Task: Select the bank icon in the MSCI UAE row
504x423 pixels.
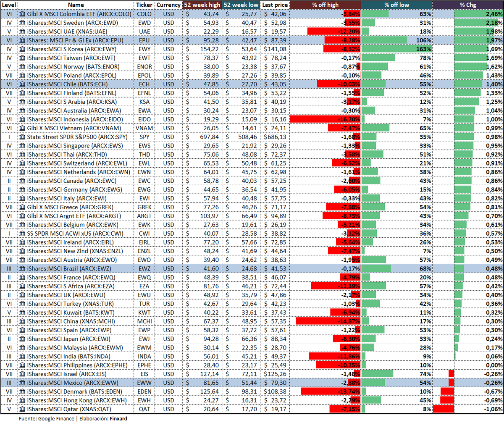Action: 22,32
